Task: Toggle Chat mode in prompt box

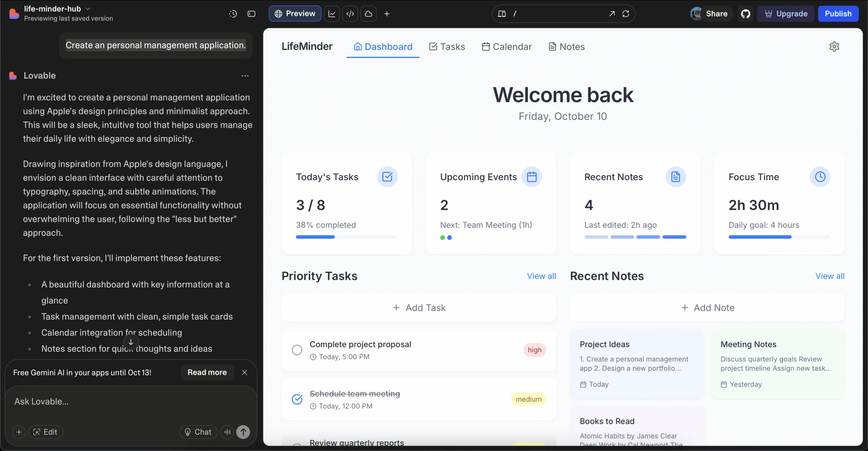Action: [x=198, y=432]
